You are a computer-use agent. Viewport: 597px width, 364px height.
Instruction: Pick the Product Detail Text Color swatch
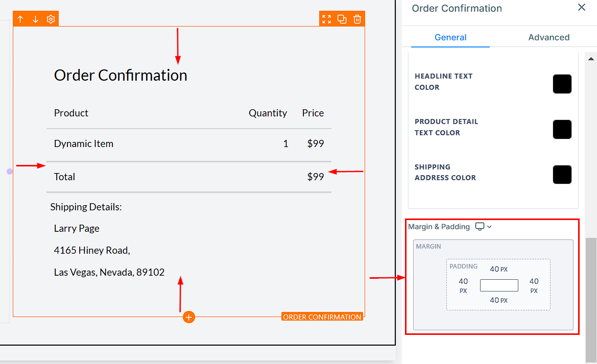562,129
